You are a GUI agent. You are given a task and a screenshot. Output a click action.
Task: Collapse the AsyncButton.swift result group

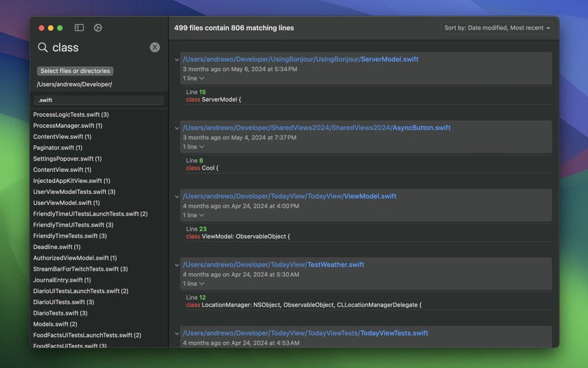[x=176, y=128]
